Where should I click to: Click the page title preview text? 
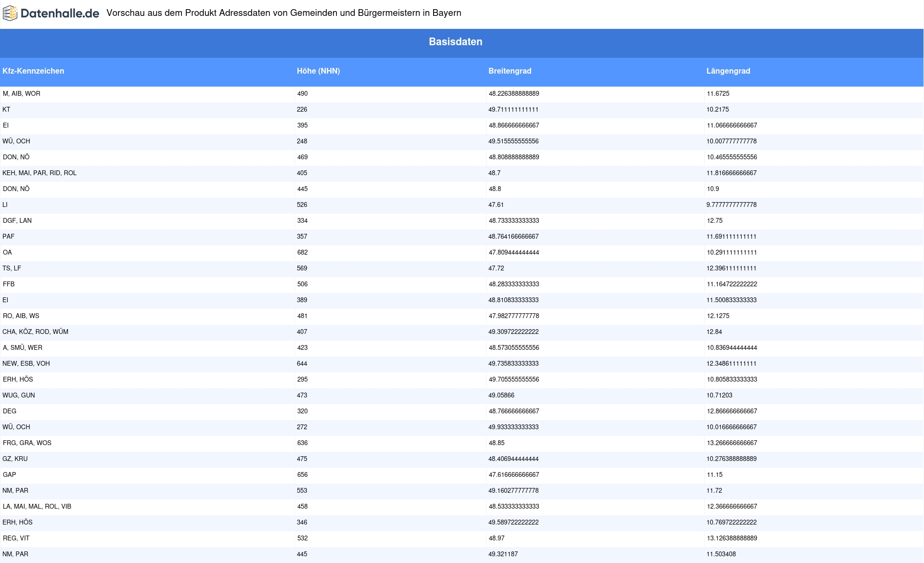(x=283, y=13)
